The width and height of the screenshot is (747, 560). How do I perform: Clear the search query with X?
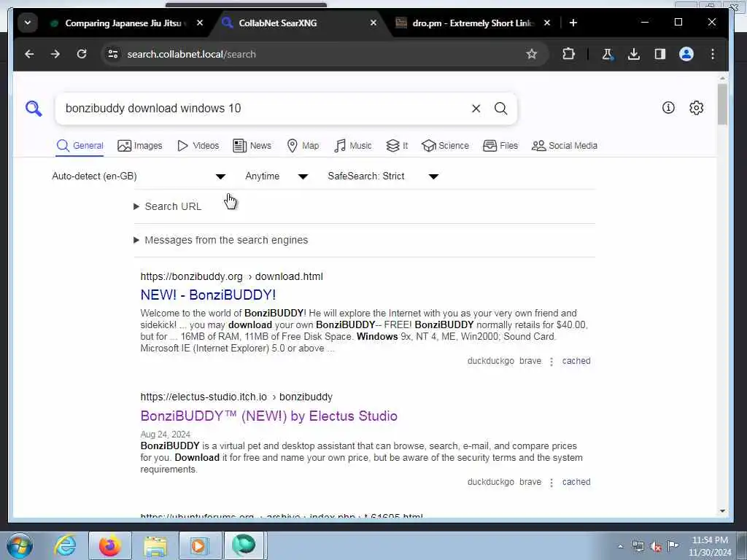click(476, 109)
